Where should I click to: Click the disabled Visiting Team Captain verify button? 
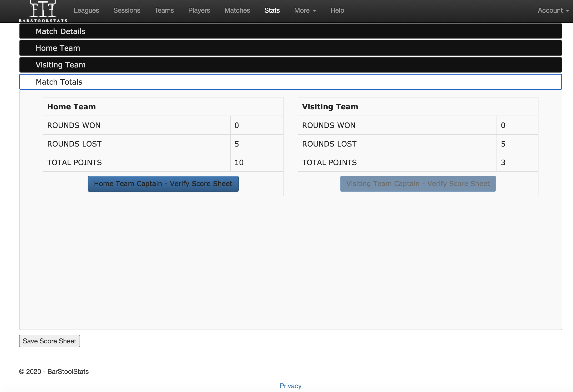coord(418,184)
